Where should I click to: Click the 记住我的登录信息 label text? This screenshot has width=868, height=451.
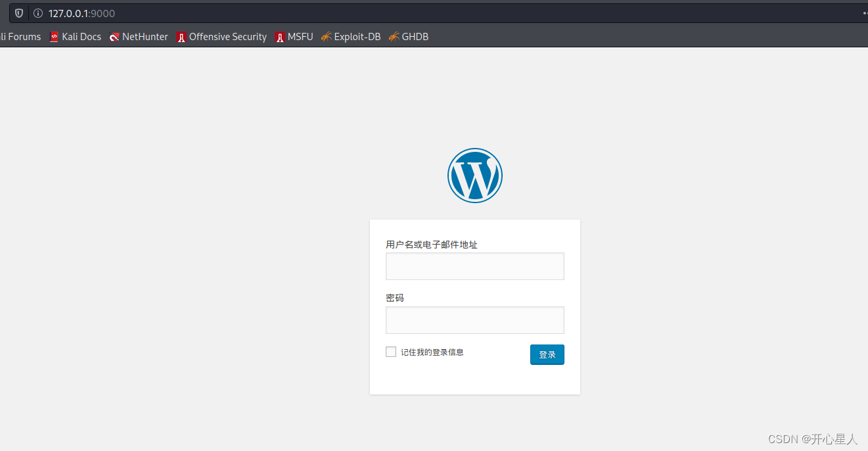[432, 352]
